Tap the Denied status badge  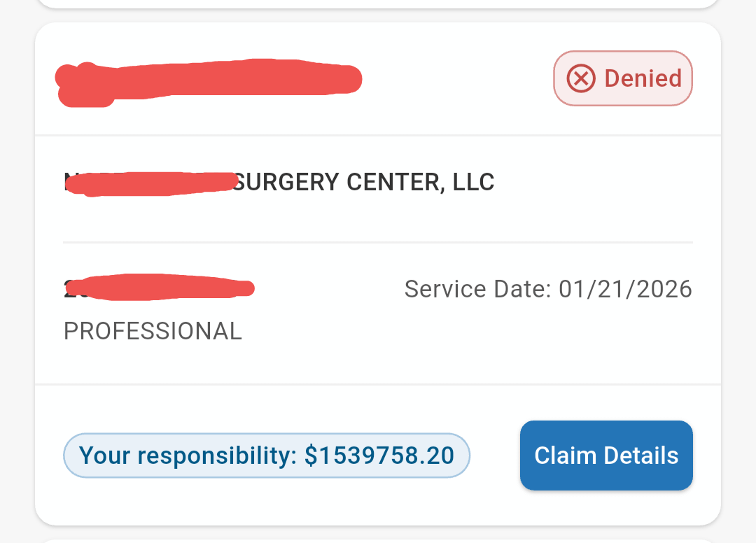[622, 78]
